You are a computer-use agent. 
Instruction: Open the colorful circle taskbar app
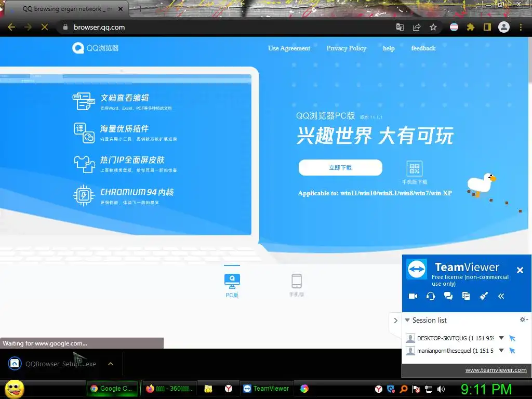304,389
